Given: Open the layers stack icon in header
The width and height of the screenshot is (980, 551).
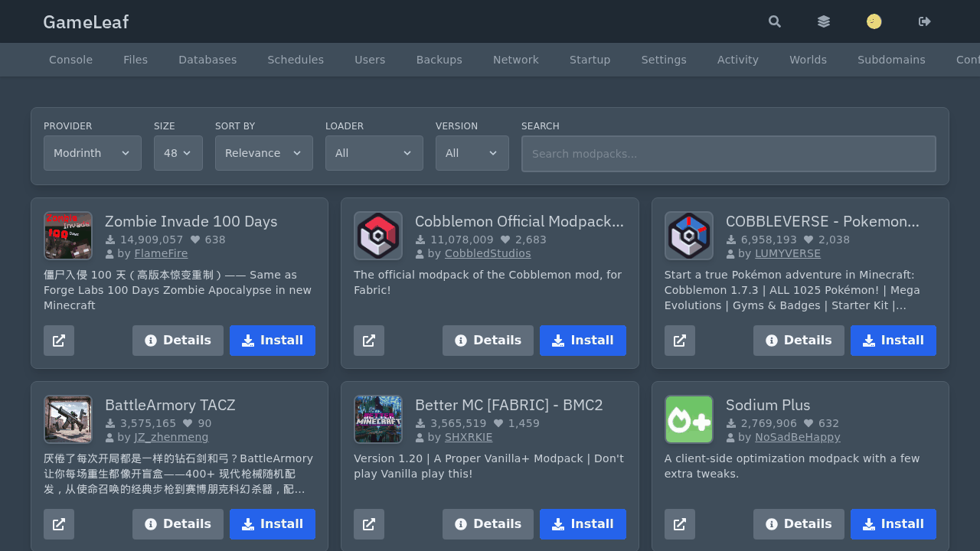Looking at the screenshot, I should pyautogui.click(x=824, y=21).
